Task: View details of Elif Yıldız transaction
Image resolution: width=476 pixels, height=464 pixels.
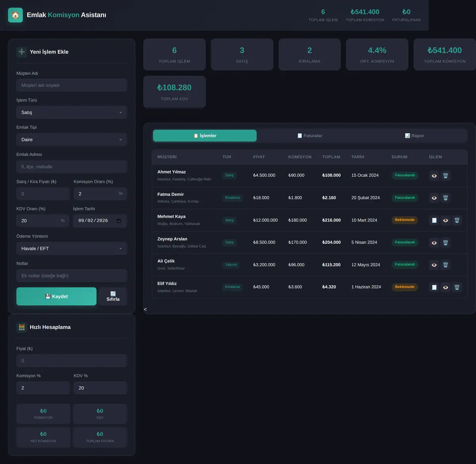Action: pos(446,287)
